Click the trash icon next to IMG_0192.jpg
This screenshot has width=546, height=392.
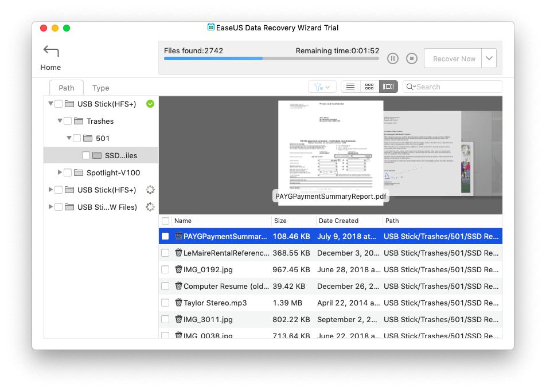point(178,269)
